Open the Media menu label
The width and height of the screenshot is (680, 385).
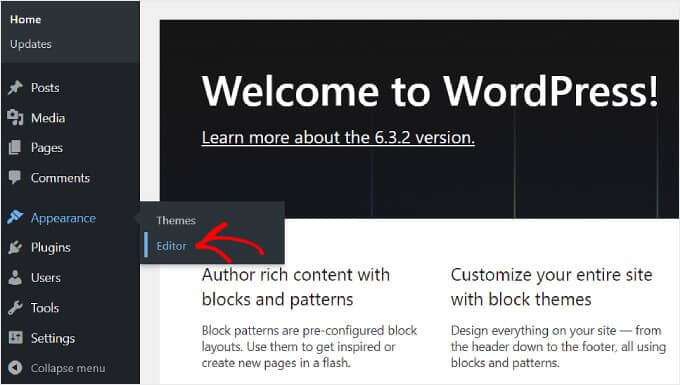click(x=48, y=118)
